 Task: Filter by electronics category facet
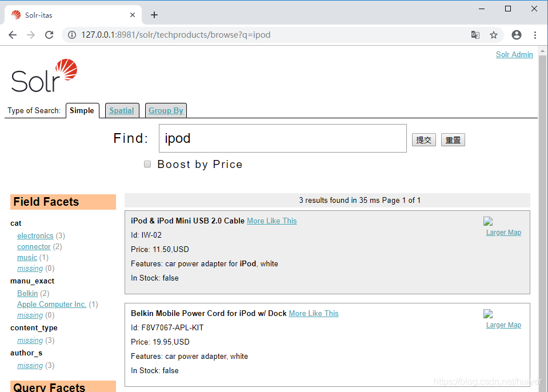[x=35, y=236]
